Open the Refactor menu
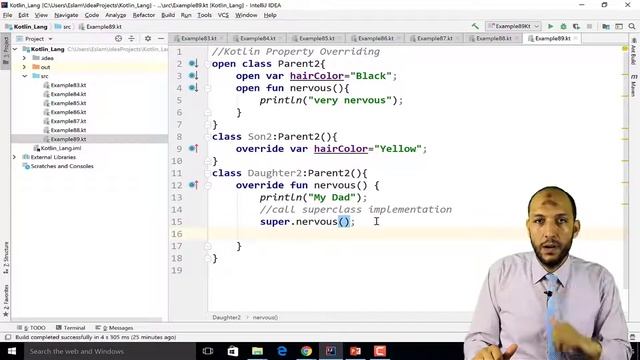The height and width of the screenshot is (360, 640). [x=144, y=15]
